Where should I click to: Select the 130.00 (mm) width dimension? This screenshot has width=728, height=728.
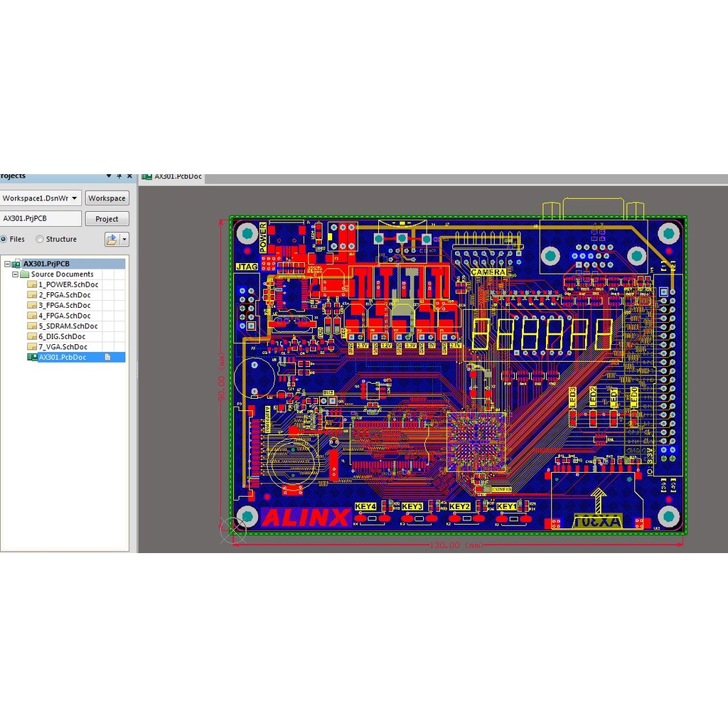pos(456,545)
